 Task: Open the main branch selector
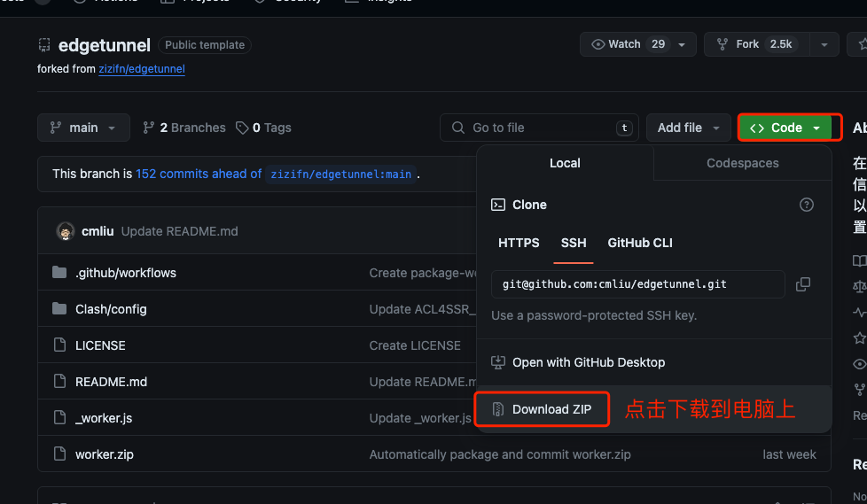coord(83,128)
